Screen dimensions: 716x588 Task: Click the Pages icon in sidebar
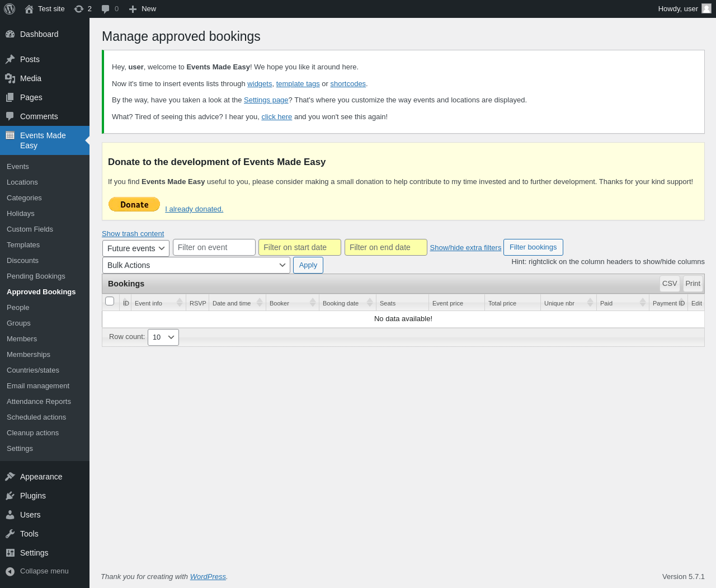coord(10,97)
